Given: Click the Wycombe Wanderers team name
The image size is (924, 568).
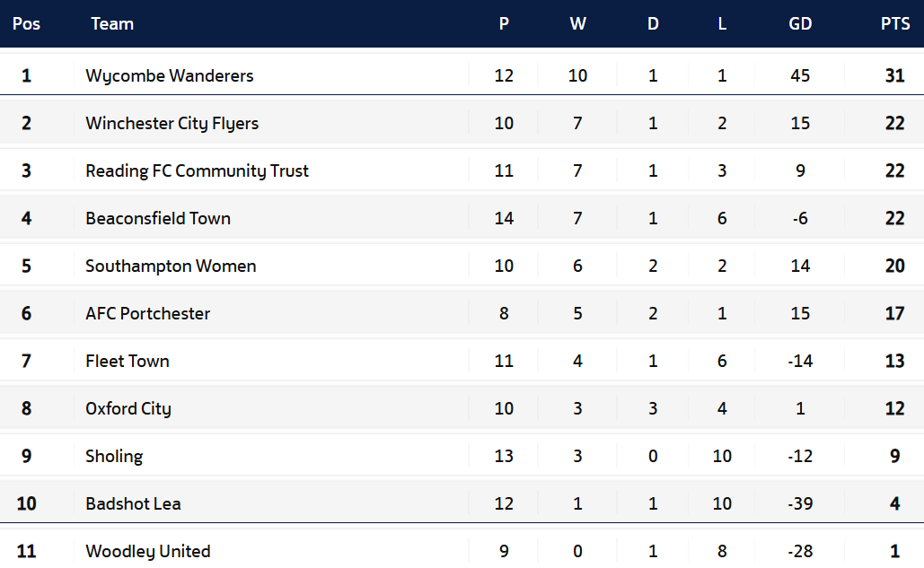Looking at the screenshot, I should [170, 75].
